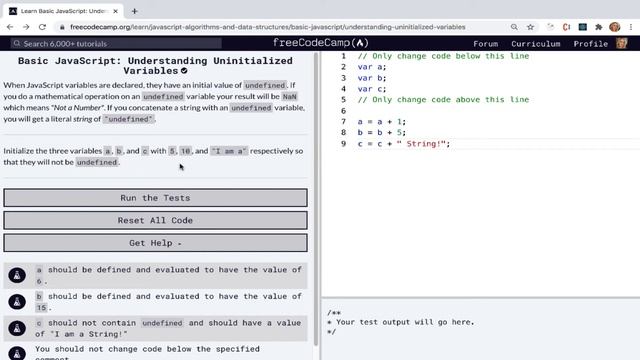Click the instructions panel vertical scrollbar

click(316, 199)
